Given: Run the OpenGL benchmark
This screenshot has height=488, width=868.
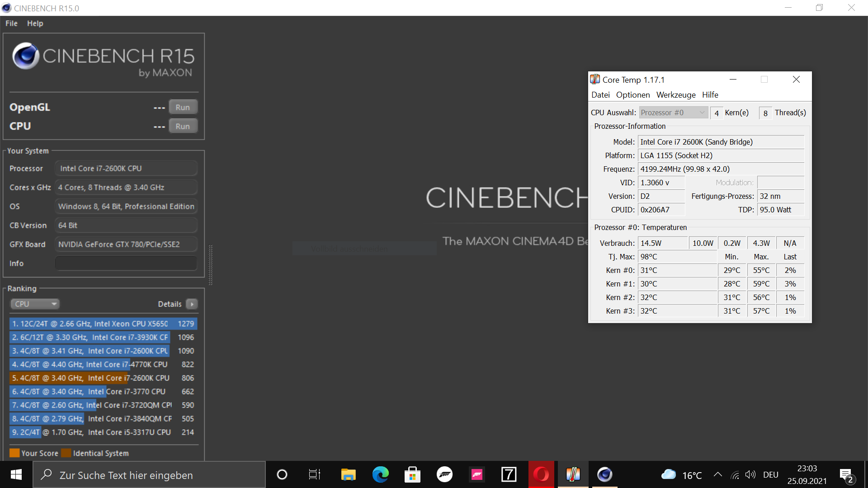Looking at the screenshot, I should pos(183,107).
